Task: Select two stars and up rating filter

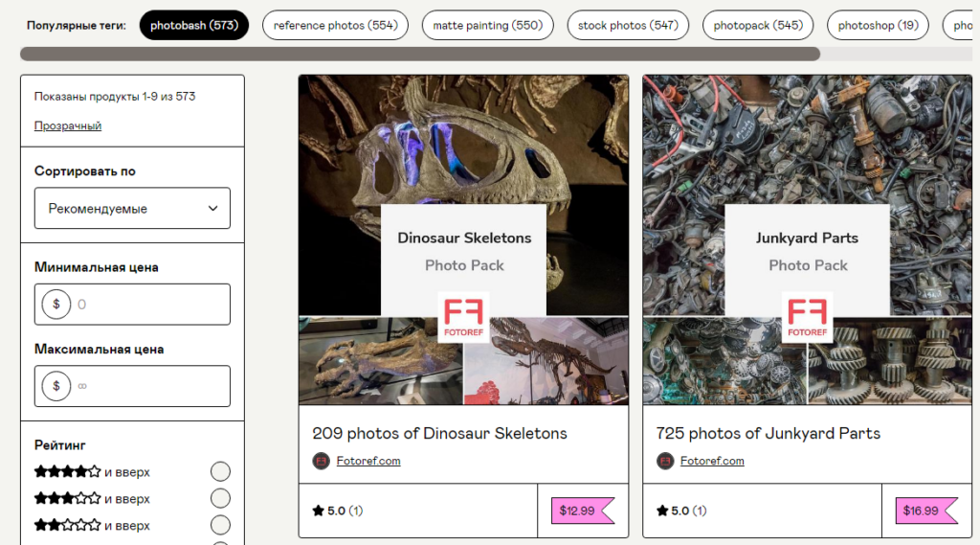Action: (x=220, y=525)
